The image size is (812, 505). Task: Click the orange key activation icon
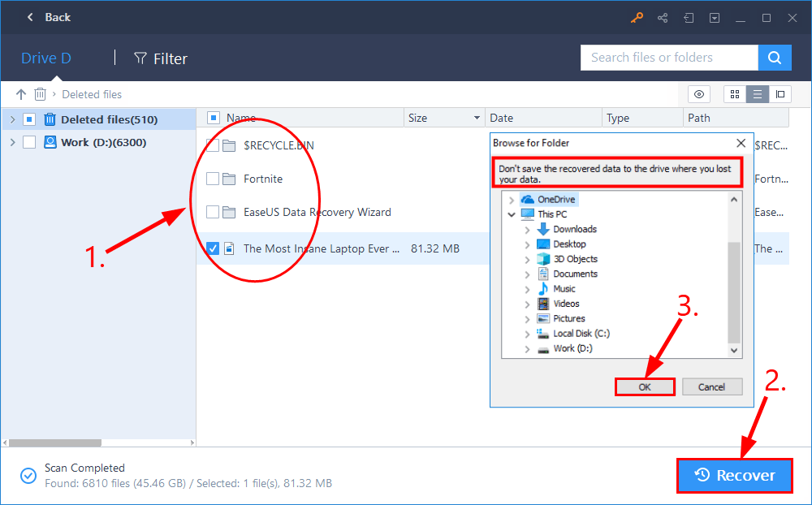point(637,18)
